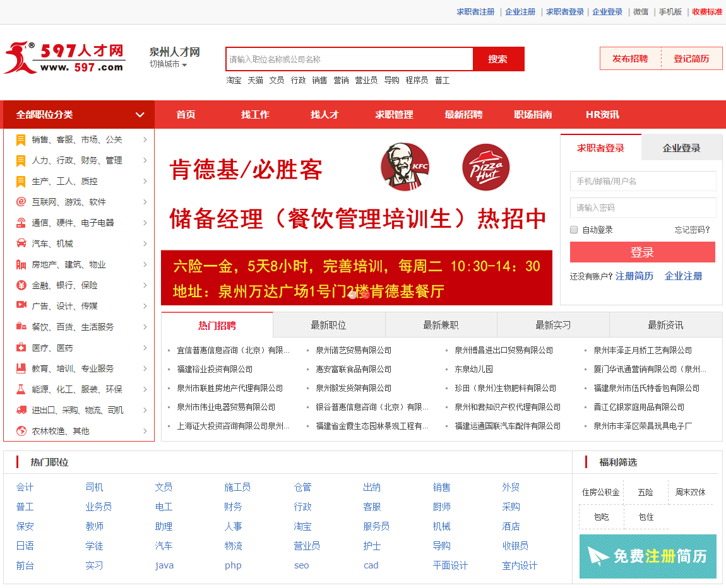Viewport: 726px width, 588px height.
Task: Open 职场指南 in the navigation bar
Action: click(533, 115)
